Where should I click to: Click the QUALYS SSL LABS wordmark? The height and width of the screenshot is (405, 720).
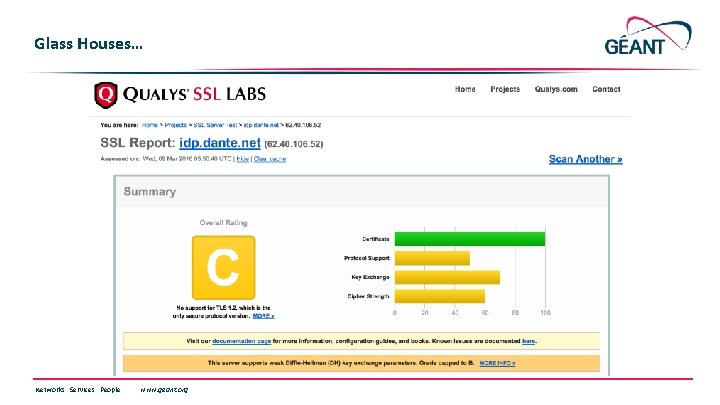[194, 94]
